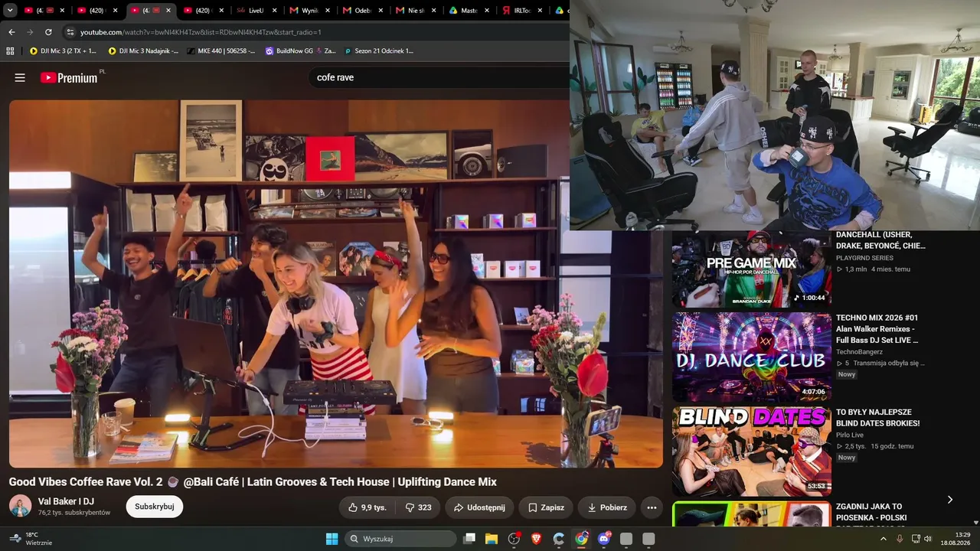Open site information icon in address bar

(x=70, y=32)
